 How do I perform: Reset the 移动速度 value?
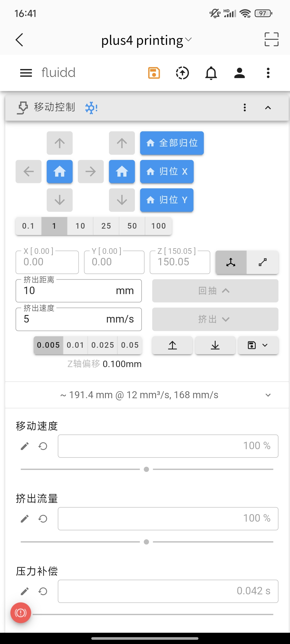(x=43, y=446)
